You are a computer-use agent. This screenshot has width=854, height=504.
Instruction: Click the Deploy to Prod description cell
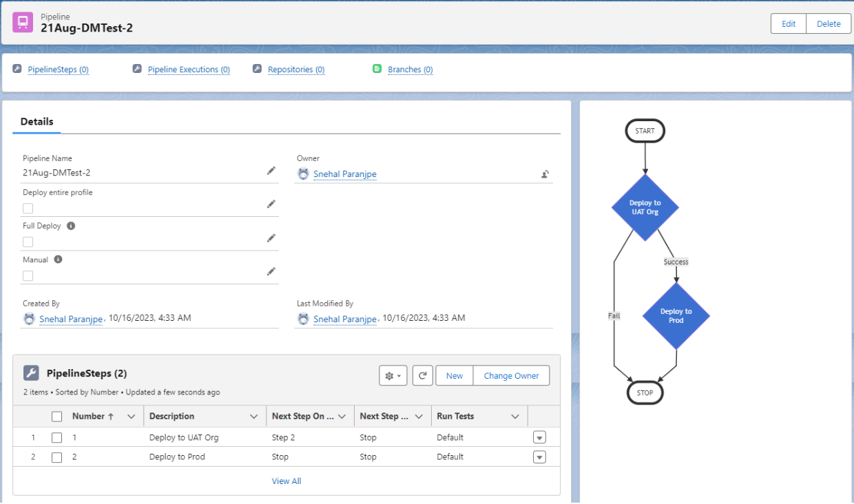click(x=177, y=457)
